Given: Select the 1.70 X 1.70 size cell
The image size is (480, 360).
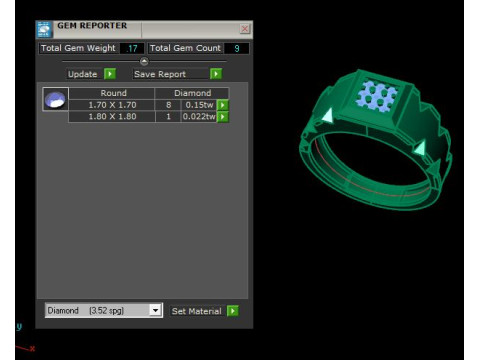Looking at the screenshot, I should pos(112,105).
